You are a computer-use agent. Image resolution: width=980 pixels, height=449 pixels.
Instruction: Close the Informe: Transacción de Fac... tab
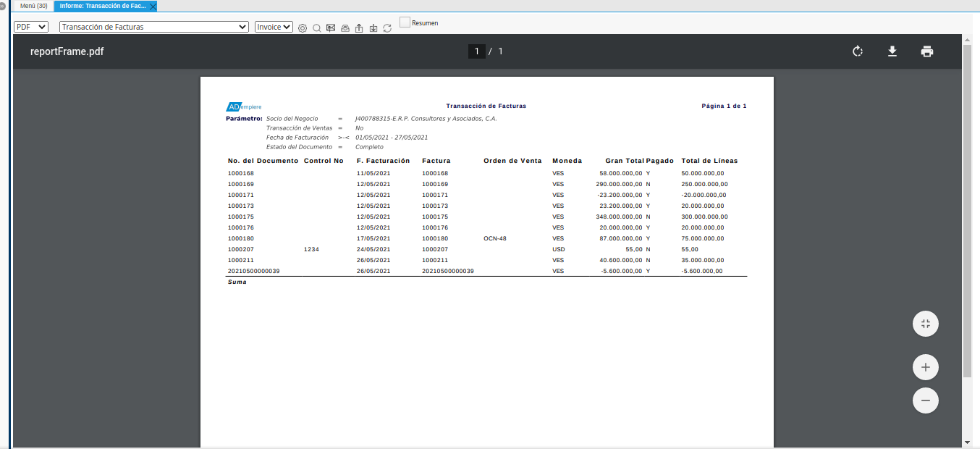(x=153, y=6)
